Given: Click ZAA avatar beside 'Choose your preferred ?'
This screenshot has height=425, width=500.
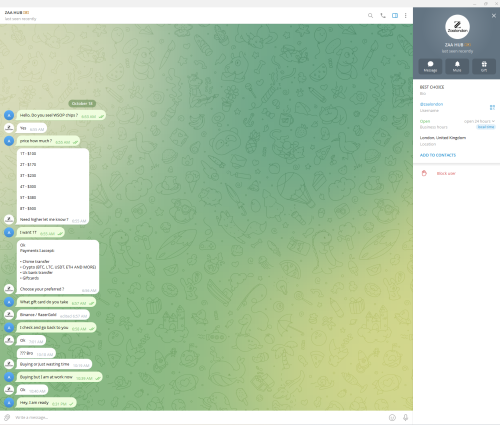Looking at the screenshot, I should (x=9, y=289).
